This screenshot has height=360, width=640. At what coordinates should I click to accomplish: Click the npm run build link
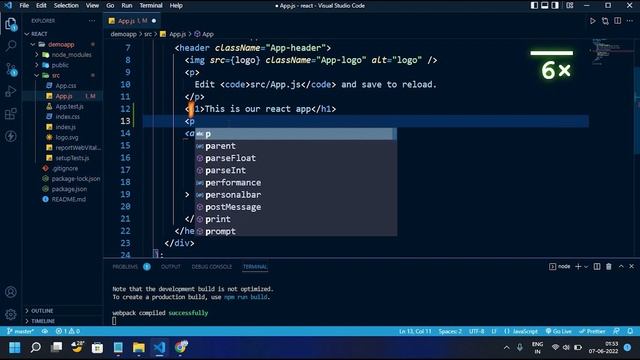[x=246, y=297]
